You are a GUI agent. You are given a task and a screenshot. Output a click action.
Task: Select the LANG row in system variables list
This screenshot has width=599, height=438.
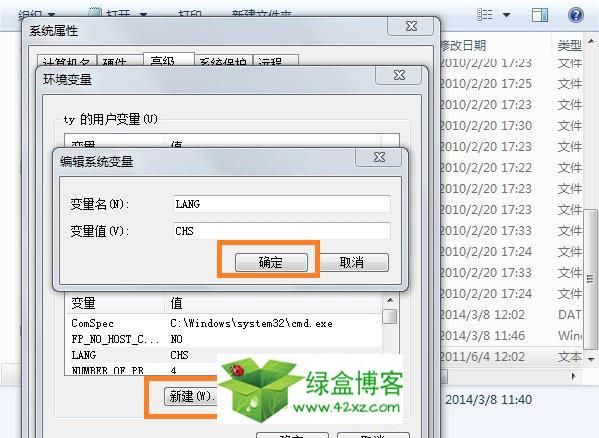coord(223,355)
